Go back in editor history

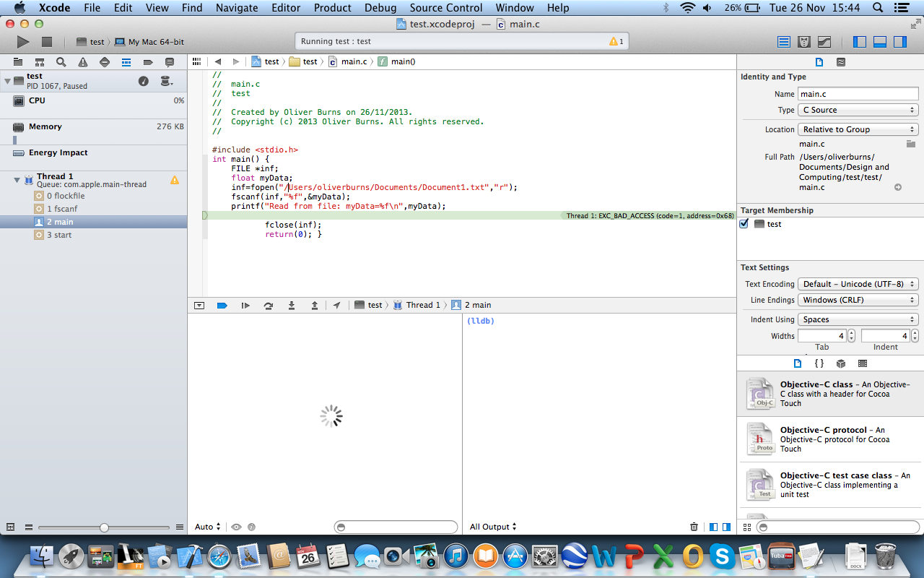[x=217, y=61]
